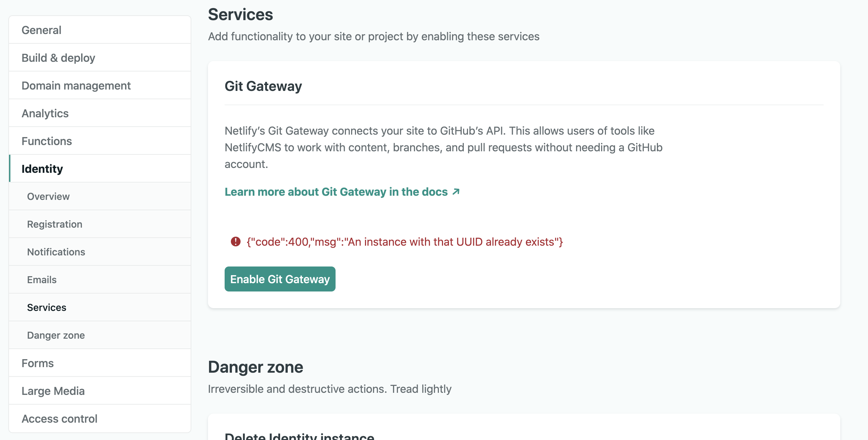Select Services subsection in sidebar
The image size is (868, 440).
pyautogui.click(x=100, y=307)
